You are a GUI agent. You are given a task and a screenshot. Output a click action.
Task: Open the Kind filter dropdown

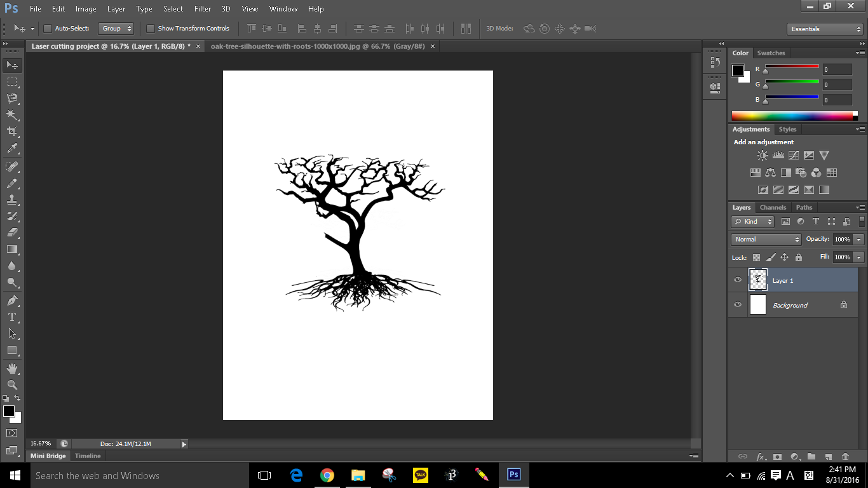(x=753, y=222)
